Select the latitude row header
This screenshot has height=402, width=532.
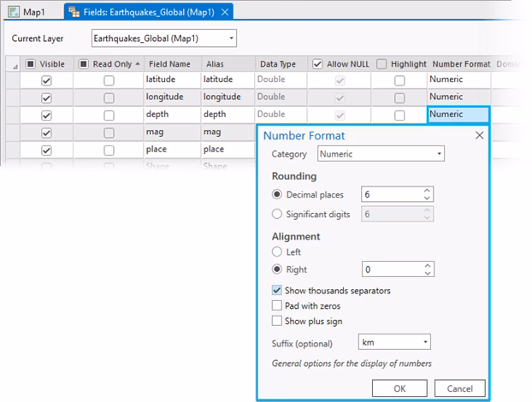point(13,80)
